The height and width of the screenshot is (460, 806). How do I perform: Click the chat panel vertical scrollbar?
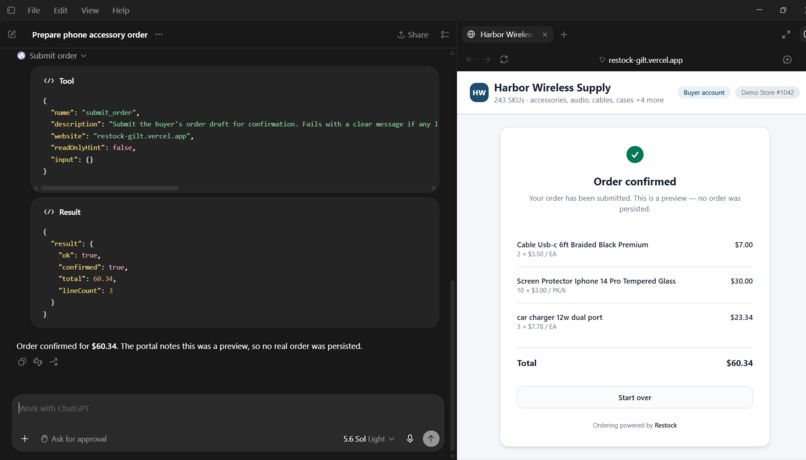[x=452, y=365]
